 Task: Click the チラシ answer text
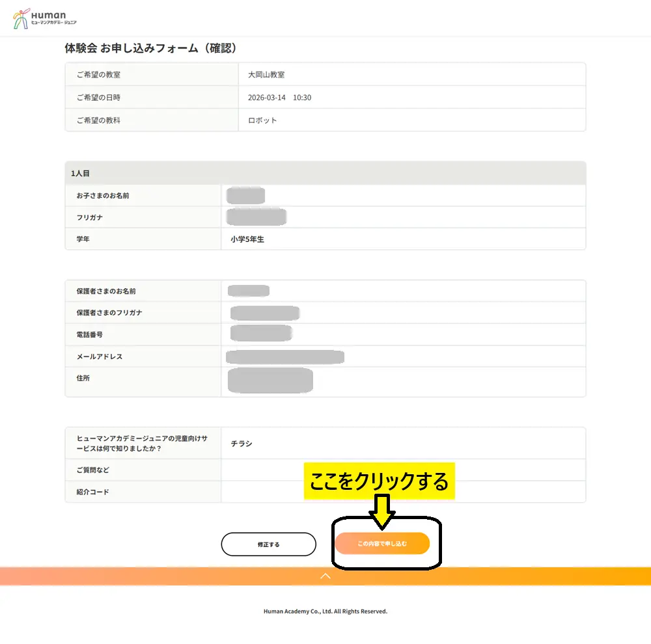(242, 444)
